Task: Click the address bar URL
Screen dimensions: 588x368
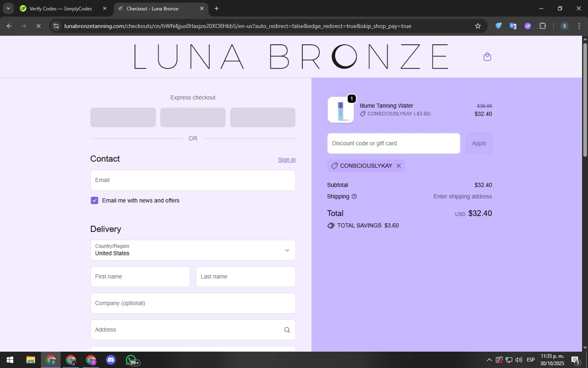Action: (238, 26)
